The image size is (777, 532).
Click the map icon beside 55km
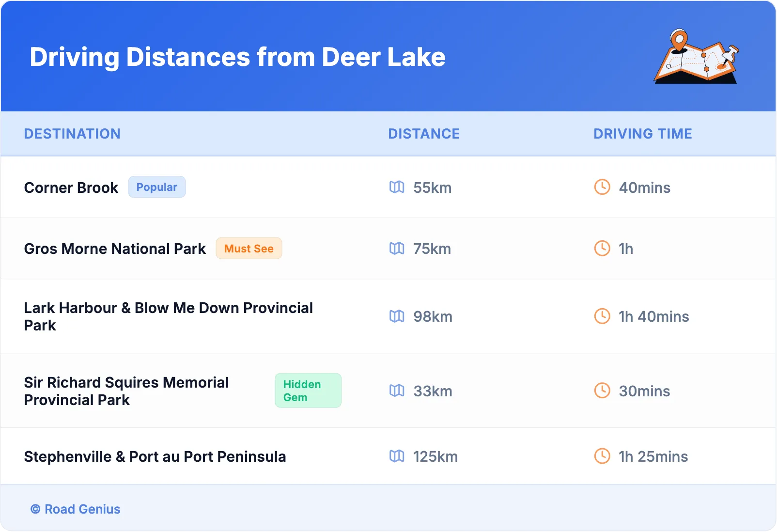click(397, 187)
